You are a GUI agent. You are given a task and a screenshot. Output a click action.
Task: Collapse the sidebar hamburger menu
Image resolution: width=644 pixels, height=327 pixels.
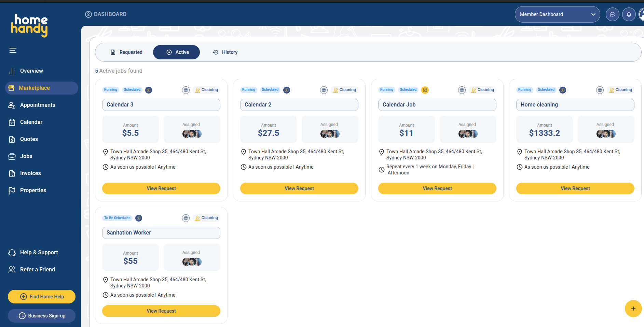pyautogui.click(x=13, y=51)
